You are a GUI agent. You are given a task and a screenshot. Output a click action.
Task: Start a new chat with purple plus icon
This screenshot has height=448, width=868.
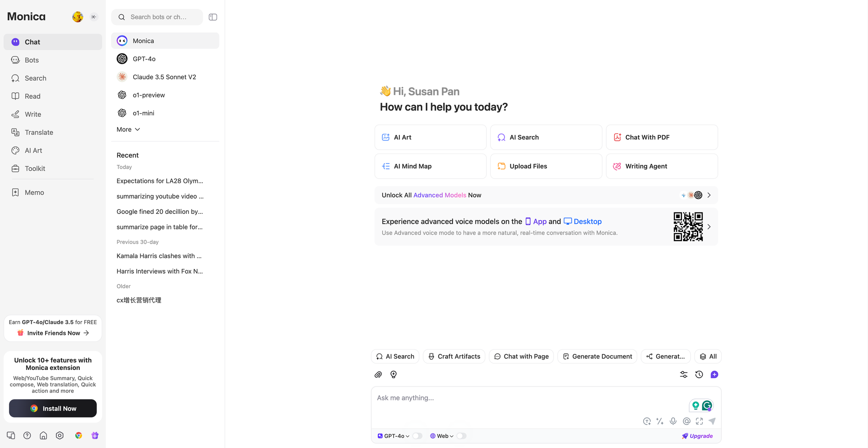714,375
